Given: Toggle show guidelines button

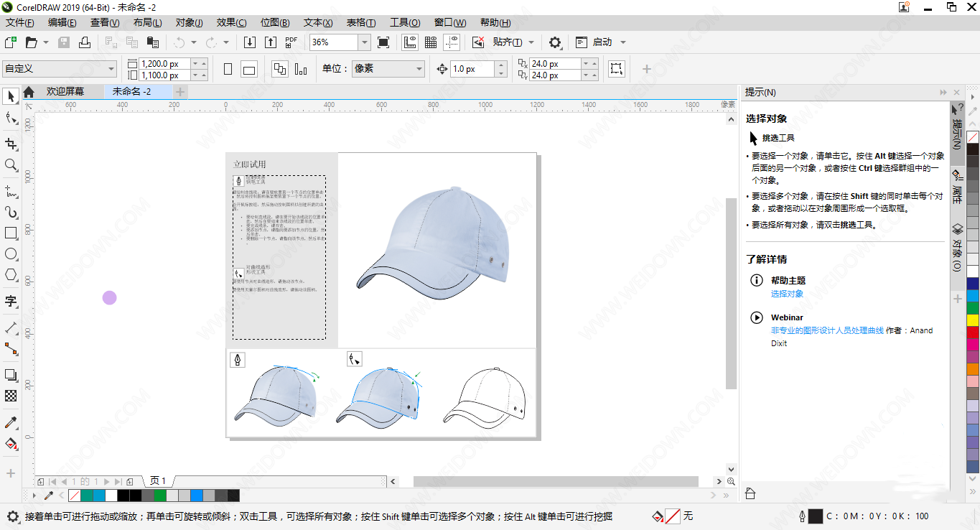Looking at the screenshot, I should (452, 42).
